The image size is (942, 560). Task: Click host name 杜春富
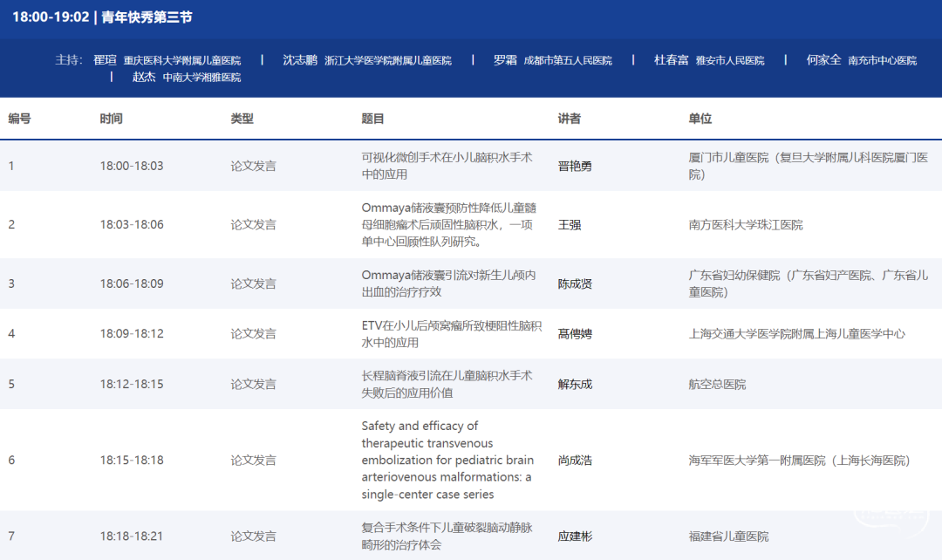672,60
